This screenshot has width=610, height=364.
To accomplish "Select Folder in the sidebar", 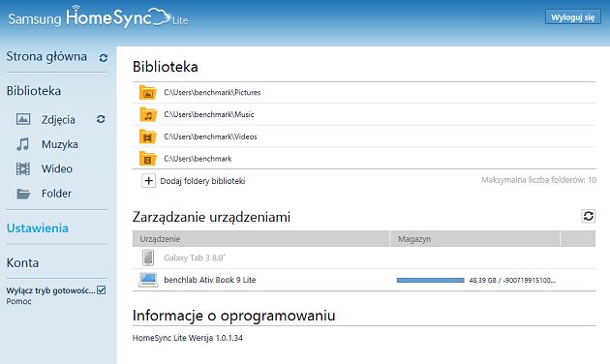I will coord(56,194).
